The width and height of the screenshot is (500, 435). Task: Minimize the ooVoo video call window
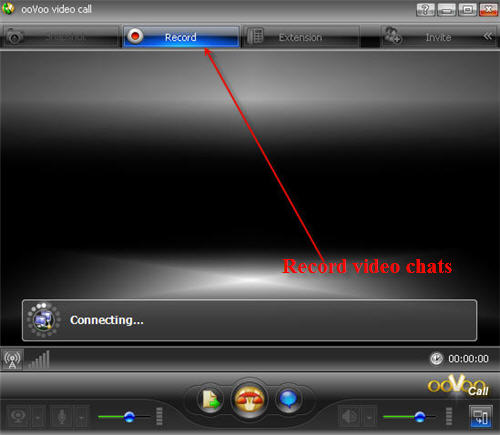(x=446, y=10)
